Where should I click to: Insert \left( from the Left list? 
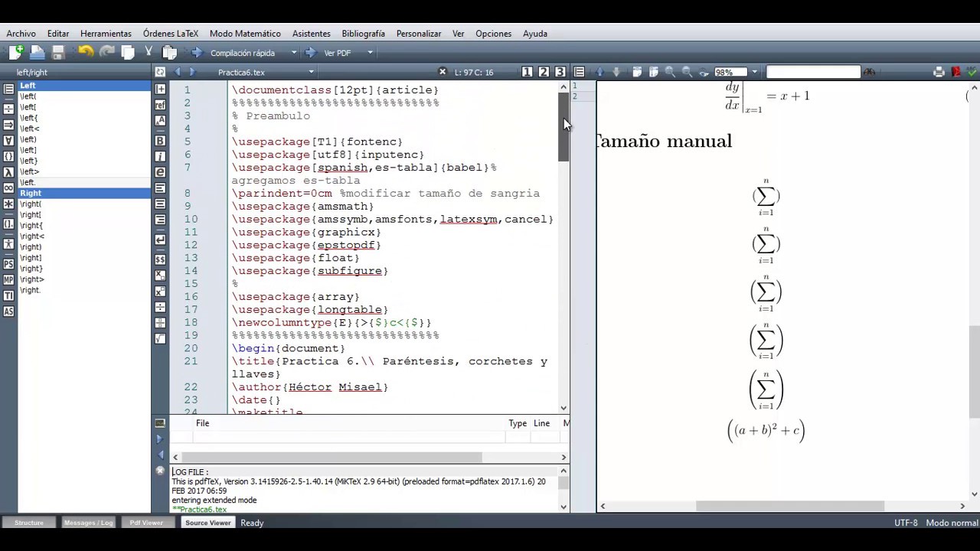click(x=28, y=96)
